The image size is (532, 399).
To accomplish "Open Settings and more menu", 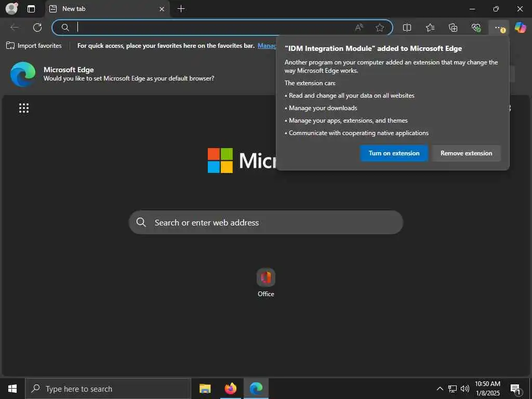I will (499, 28).
